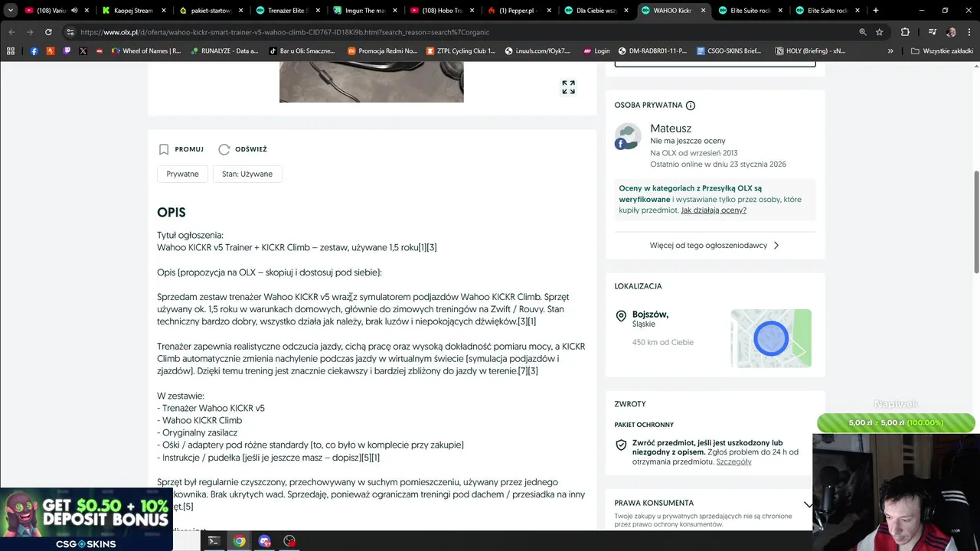Click the Prywatne tag button
980x551 pixels.
tap(182, 174)
